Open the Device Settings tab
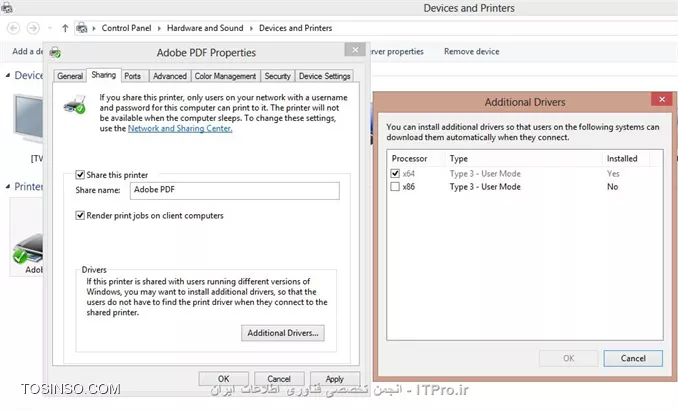This screenshot has height=410, width=678. pyautogui.click(x=324, y=76)
